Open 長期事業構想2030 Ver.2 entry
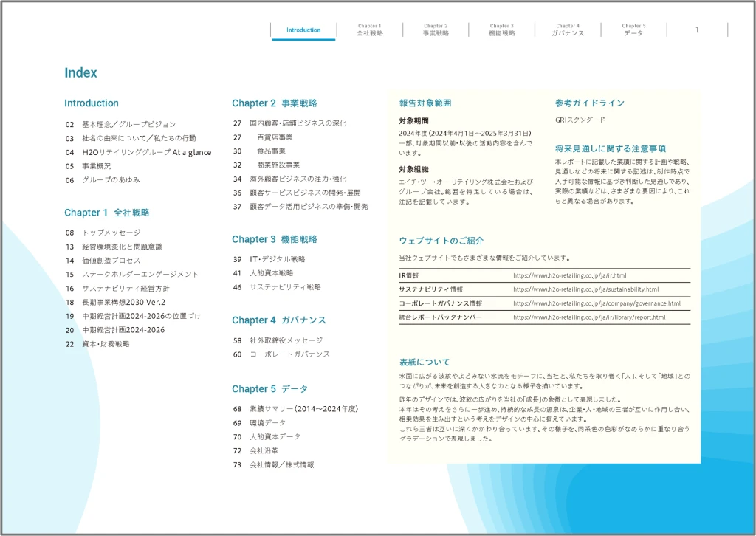756x536 pixels. [x=123, y=302]
